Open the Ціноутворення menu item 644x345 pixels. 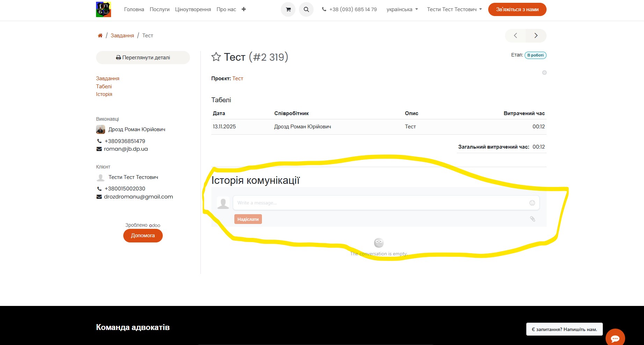[x=193, y=9]
